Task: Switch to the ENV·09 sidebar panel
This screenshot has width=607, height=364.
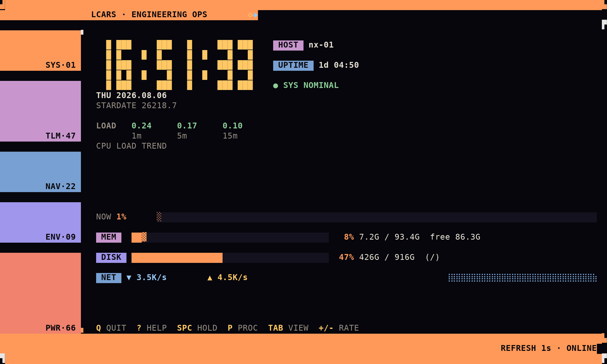Action: pyautogui.click(x=40, y=222)
